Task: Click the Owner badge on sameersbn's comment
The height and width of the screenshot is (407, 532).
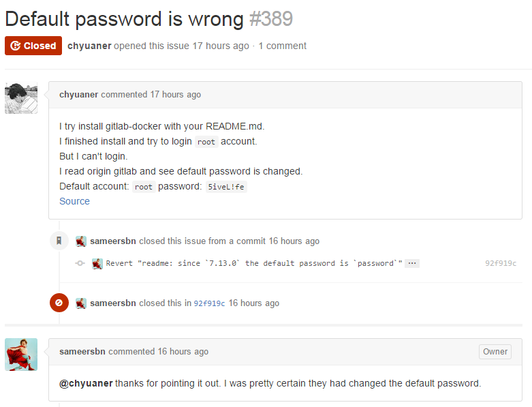Action: [x=495, y=352]
